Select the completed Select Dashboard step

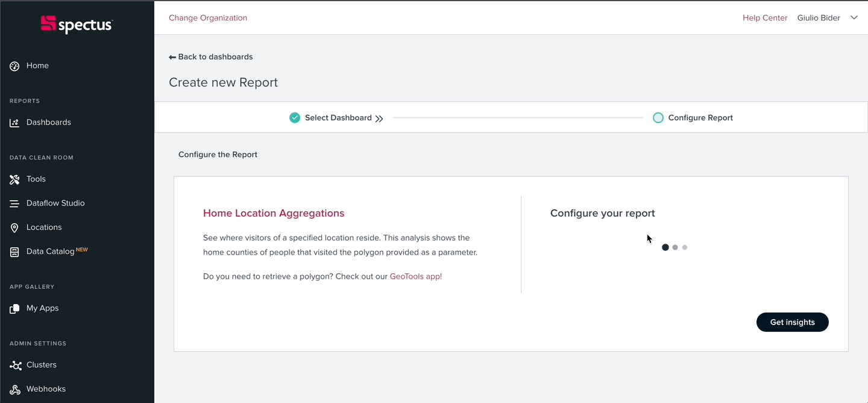click(338, 118)
